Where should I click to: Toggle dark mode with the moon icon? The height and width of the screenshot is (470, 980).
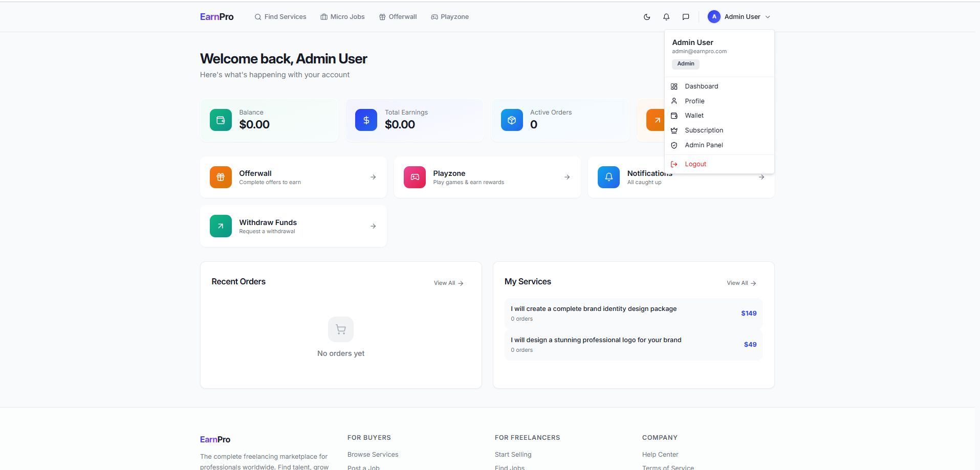[x=647, y=17]
